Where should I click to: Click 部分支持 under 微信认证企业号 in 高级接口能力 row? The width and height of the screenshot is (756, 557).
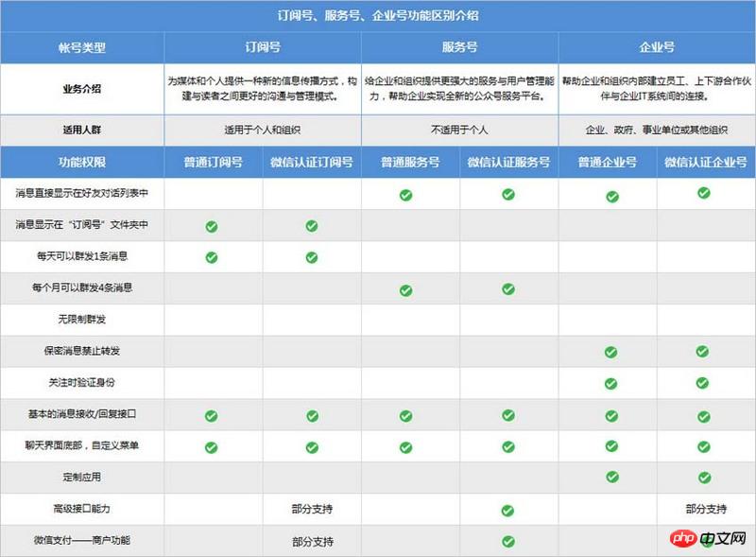[x=706, y=509]
